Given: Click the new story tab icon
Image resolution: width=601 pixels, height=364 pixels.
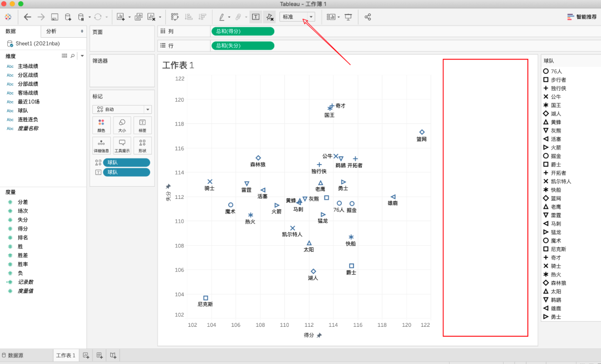Looking at the screenshot, I should click(x=113, y=356).
